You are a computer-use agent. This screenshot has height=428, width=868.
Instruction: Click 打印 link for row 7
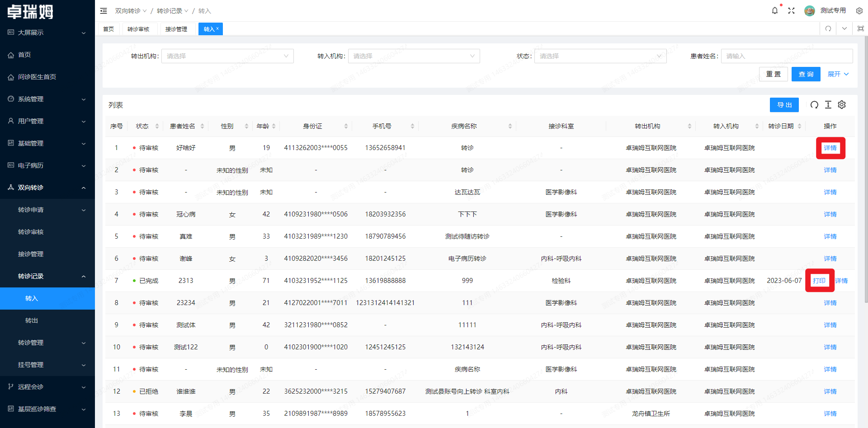coord(819,281)
